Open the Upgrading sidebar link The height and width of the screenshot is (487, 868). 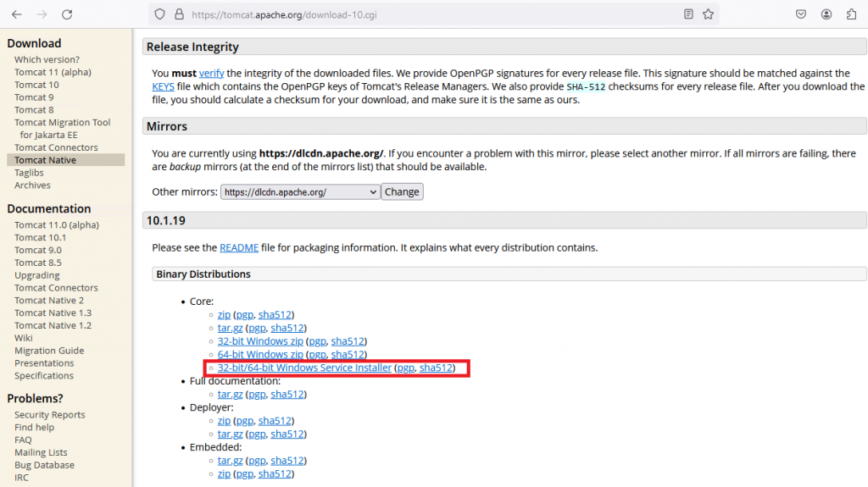[x=37, y=275]
